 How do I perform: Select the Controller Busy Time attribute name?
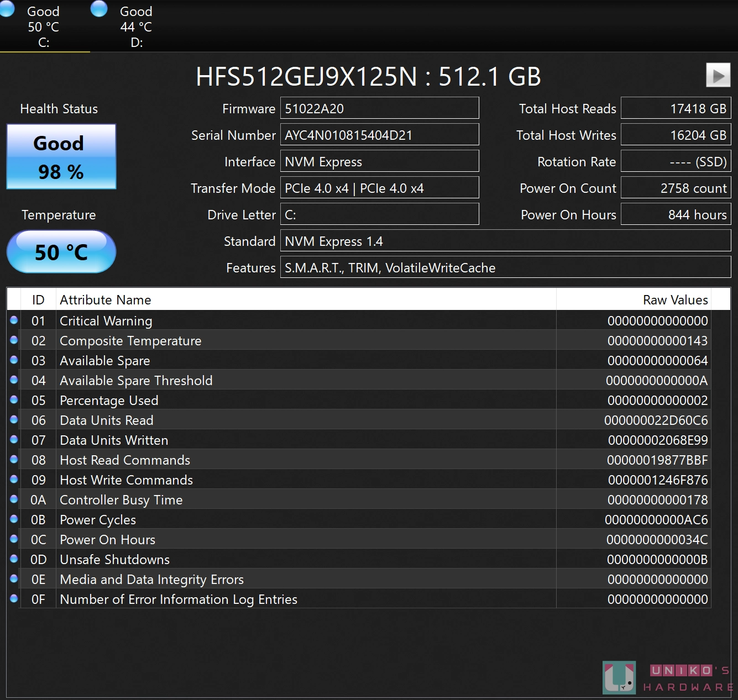pyautogui.click(x=121, y=500)
